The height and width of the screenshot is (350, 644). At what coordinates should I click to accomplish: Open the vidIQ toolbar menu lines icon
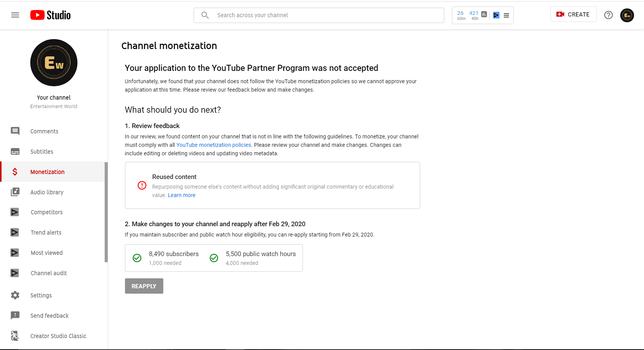pos(506,15)
